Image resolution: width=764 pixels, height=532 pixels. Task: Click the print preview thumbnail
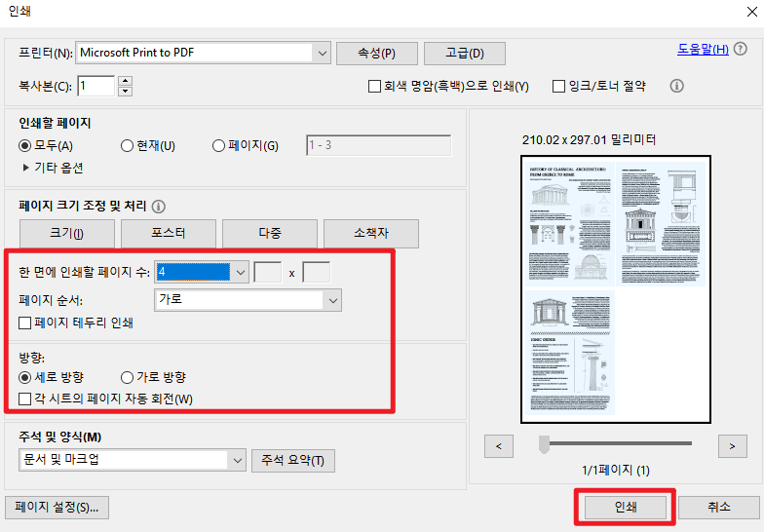point(616,289)
